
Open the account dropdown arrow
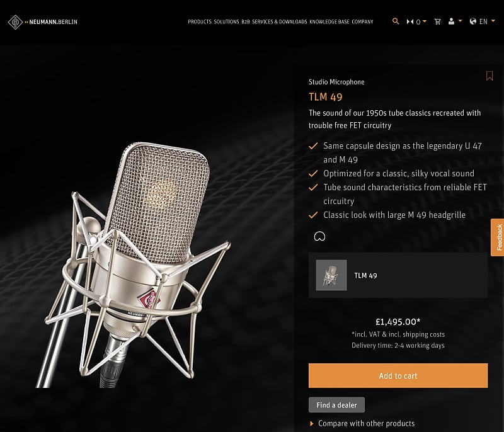[461, 21]
